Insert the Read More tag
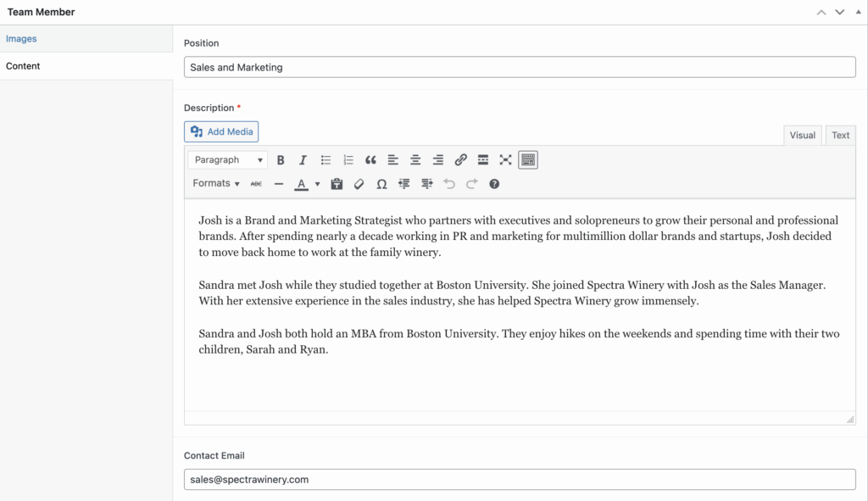868x501 pixels. coord(483,159)
